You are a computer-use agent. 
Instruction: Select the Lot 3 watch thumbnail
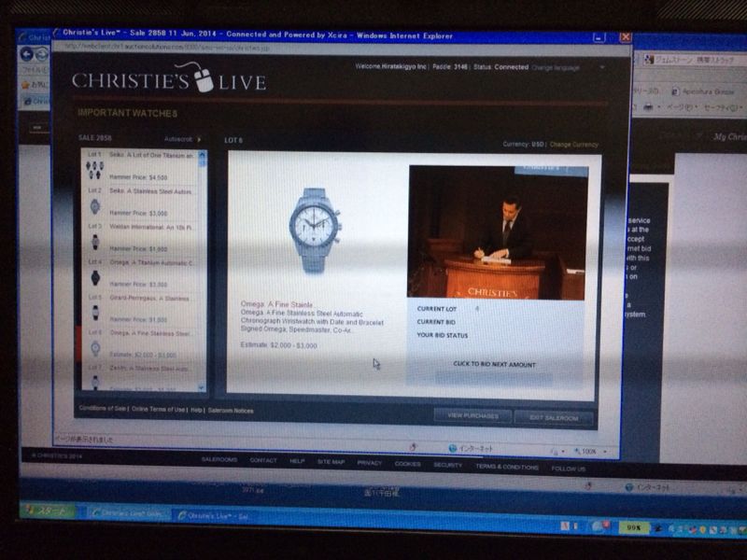(x=95, y=242)
